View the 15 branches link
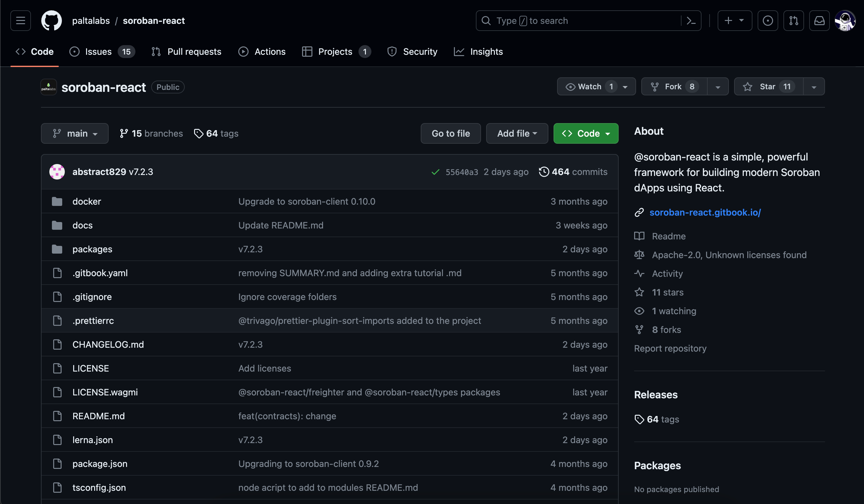This screenshot has height=504, width=864. click(151, 133)
